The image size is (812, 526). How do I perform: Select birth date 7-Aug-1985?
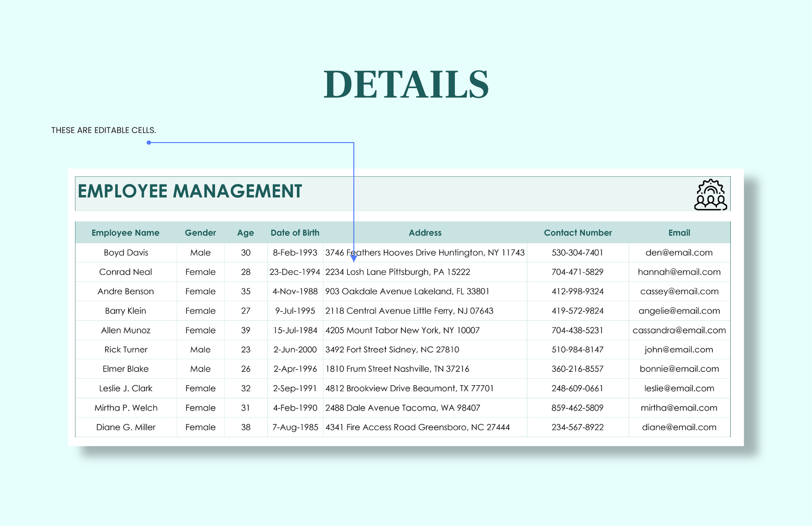pos(295,427)
